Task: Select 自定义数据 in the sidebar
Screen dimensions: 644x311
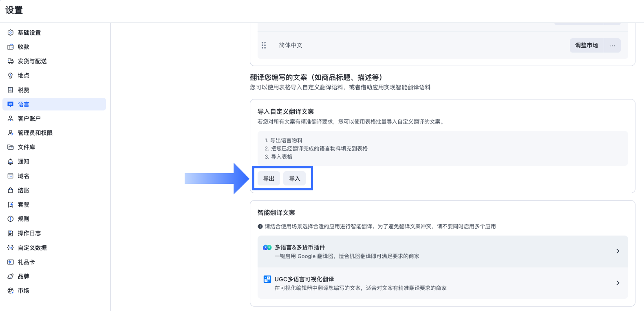Action: [x=32, y=248]
